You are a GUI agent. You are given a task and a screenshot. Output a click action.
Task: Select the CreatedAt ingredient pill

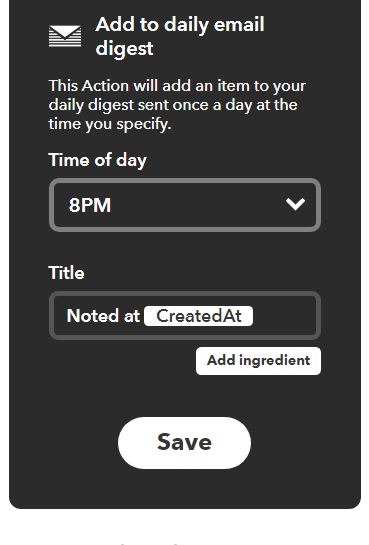[198, 316]
